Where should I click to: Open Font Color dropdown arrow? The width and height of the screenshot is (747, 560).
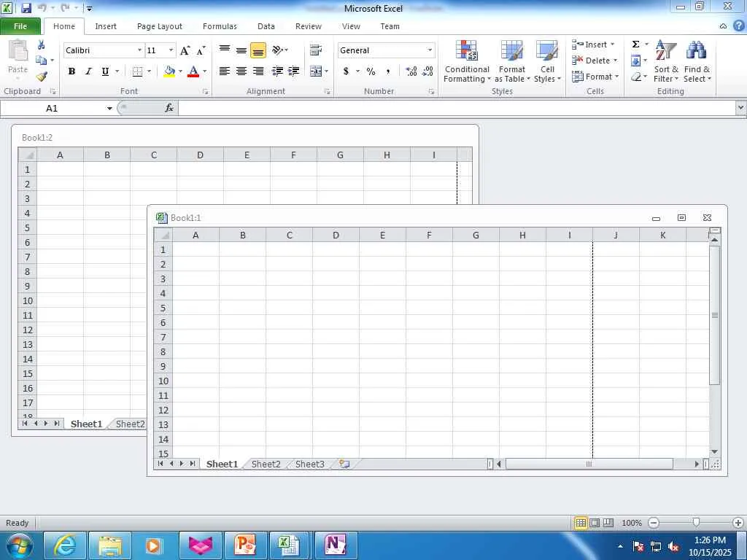click(205, 71)
